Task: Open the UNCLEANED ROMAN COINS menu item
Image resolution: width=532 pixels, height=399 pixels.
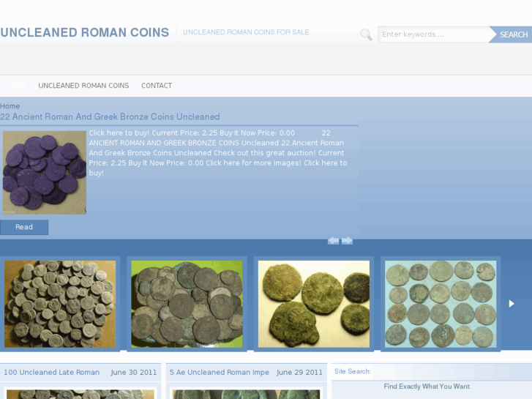Action: [83, 86]
